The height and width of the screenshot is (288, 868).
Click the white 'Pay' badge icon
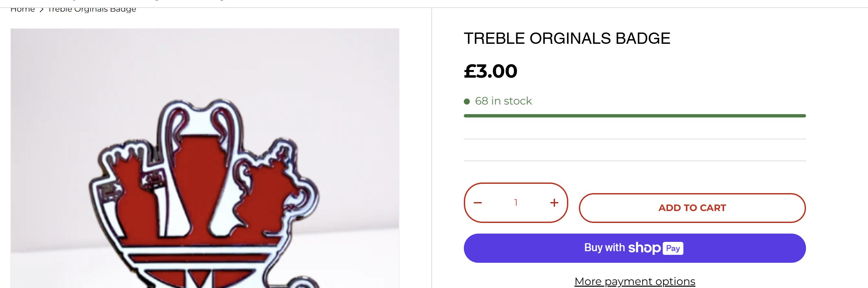coord(673,249)
